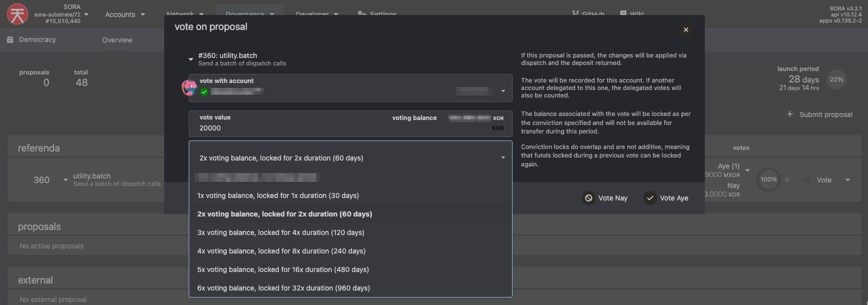Click the 'utility.batch' referendum row text
The height and width of the screenshot is (305, 868).
coord(92,176)
